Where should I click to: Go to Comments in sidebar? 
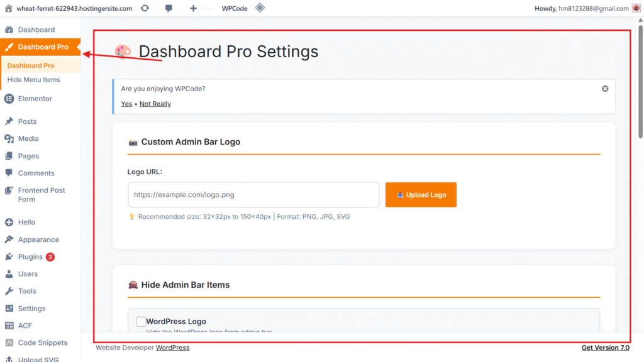pos(36,173)
